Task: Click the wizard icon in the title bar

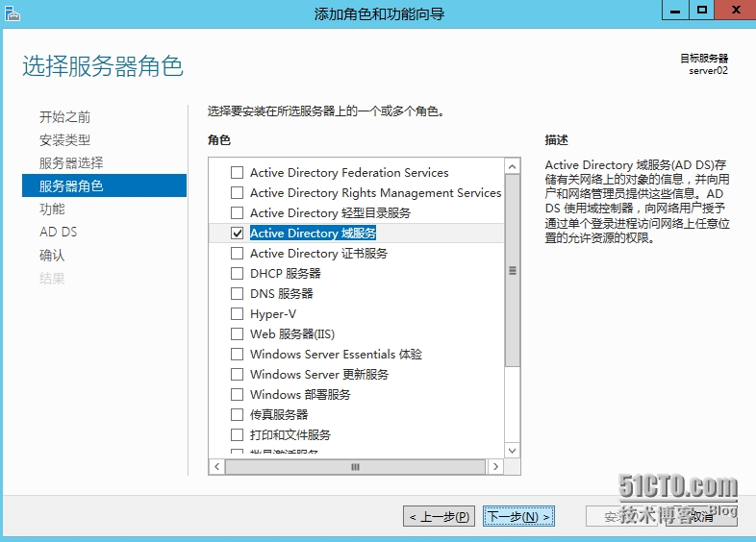Action: pos(13,13)
